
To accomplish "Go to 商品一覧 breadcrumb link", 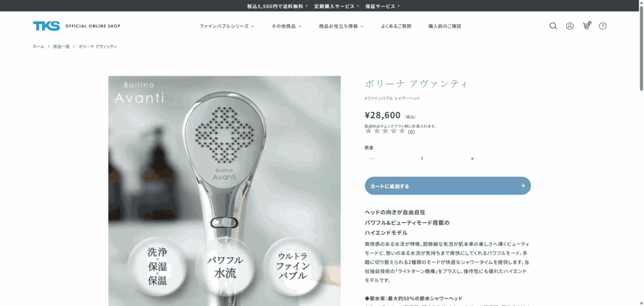I will click(61, 47).
